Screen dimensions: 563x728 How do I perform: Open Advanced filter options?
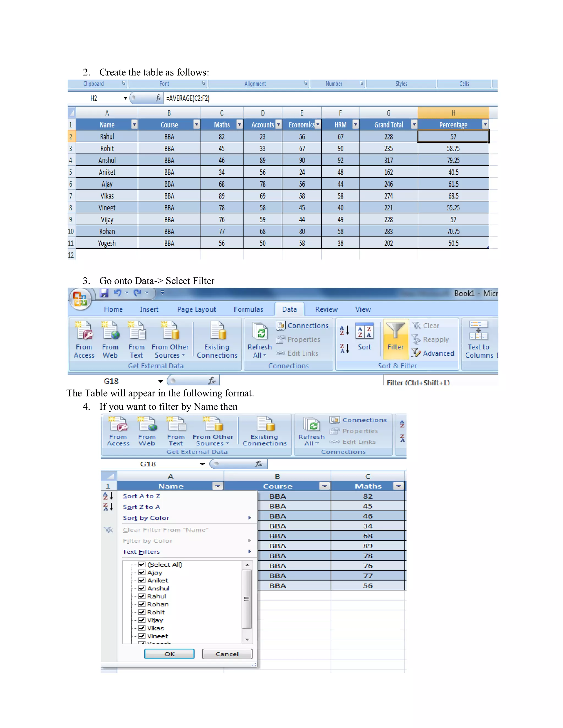click(x=433, y=353)
